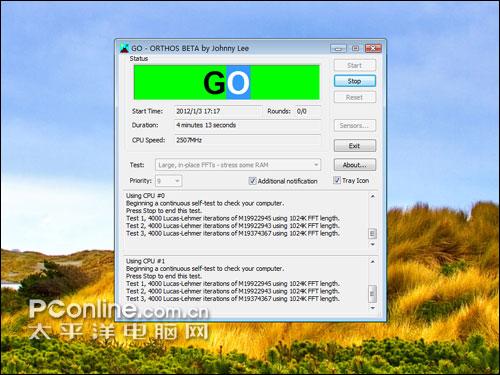Disable the Tray Icon checkbox
Viewport: 500px width, 375px height.
337,180
